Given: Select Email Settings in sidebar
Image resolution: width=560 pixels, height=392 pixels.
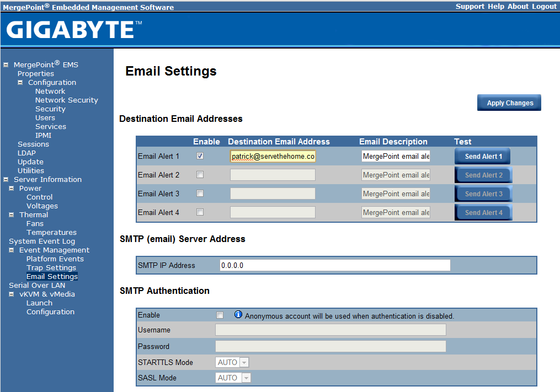Looking at the screenshot, I should tap(52, 276).
